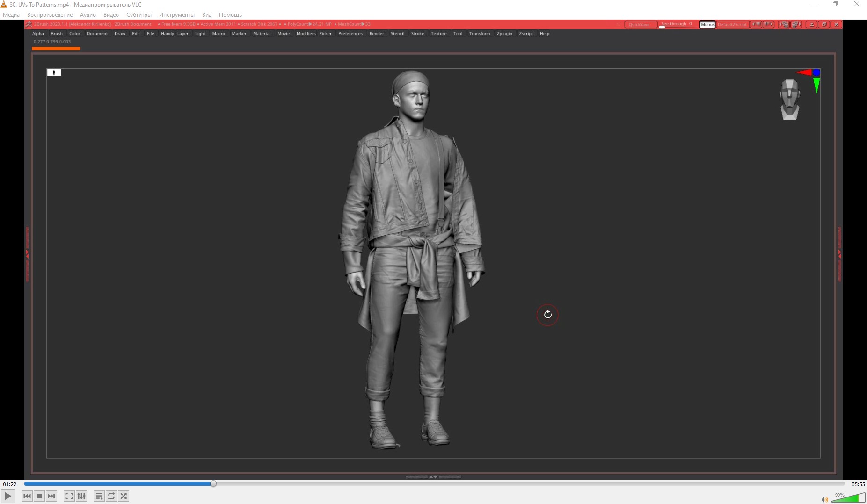867x504 pixels.
Task: Stop playback in VLC
Action: [x=39, y=496]
